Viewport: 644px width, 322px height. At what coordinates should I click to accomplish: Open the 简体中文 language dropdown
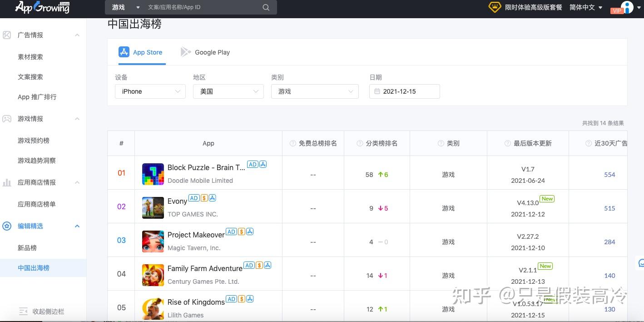pos(585,7)
